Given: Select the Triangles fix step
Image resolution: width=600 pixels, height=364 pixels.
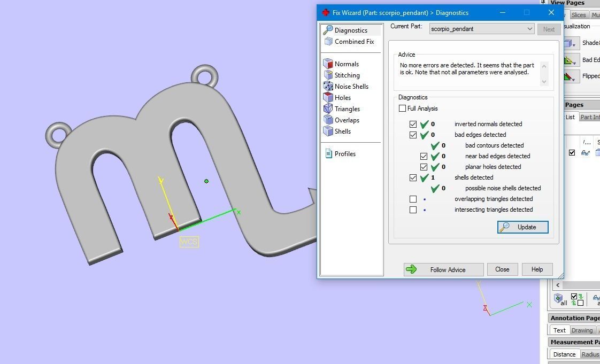Looking at the screenshot, I should point(342,109).
